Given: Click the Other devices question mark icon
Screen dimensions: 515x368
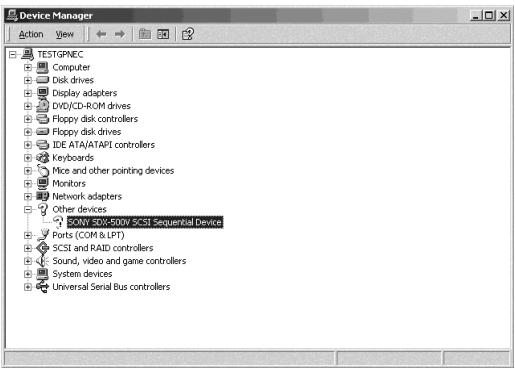Looking at the screenshot, I should point(43,209).
